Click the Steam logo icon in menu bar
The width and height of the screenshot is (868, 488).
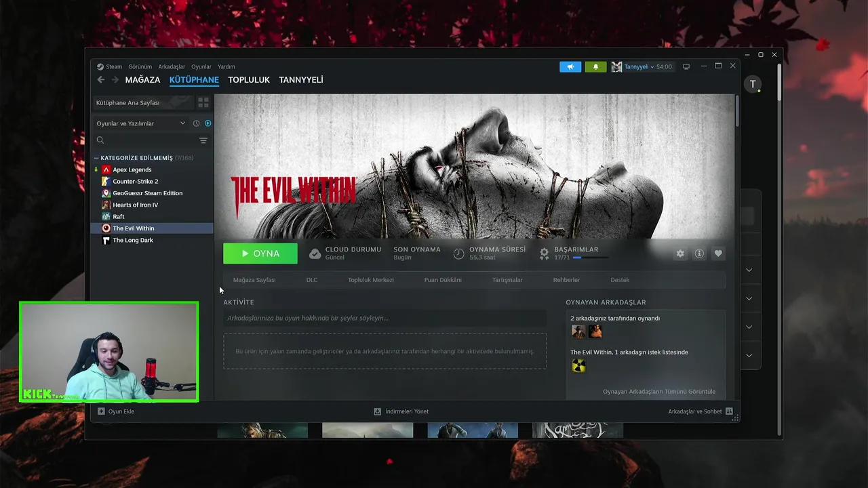pyautogui.click(x=100, y=66)
